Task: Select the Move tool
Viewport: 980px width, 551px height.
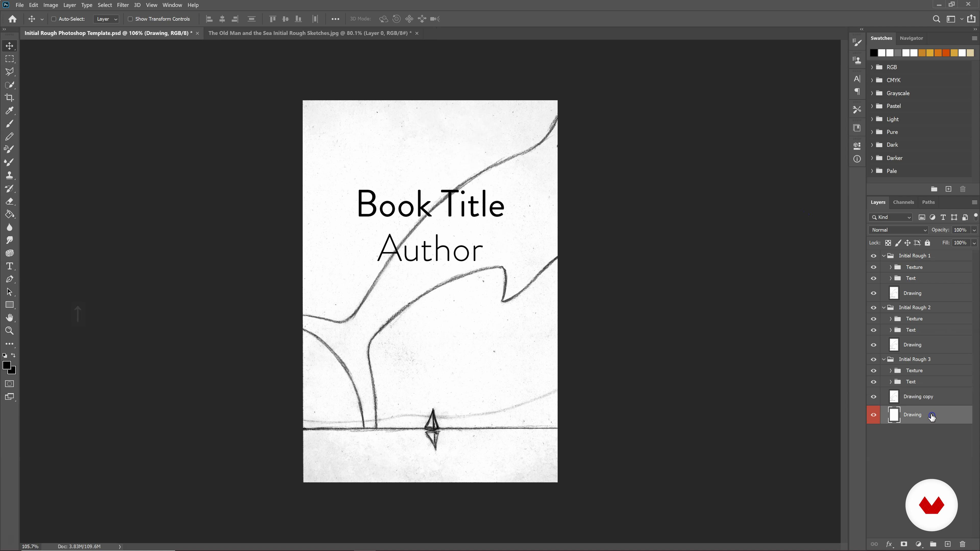Action: 9,46
